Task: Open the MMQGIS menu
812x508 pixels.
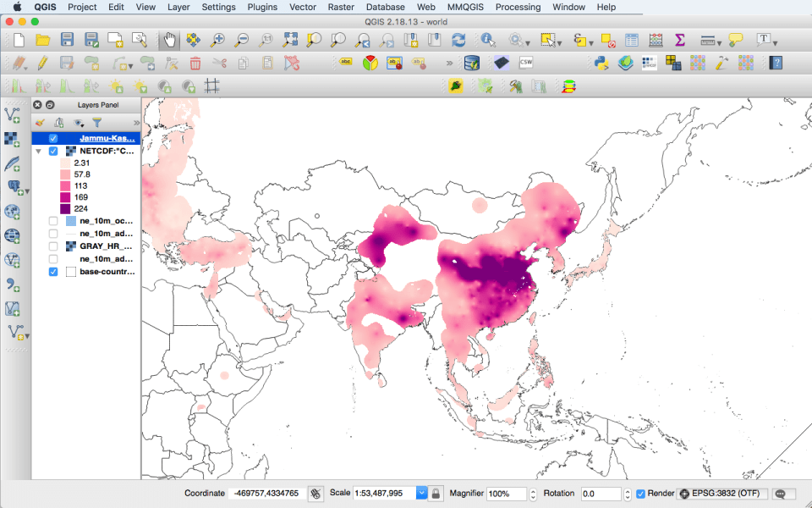Action: point(465,7)
